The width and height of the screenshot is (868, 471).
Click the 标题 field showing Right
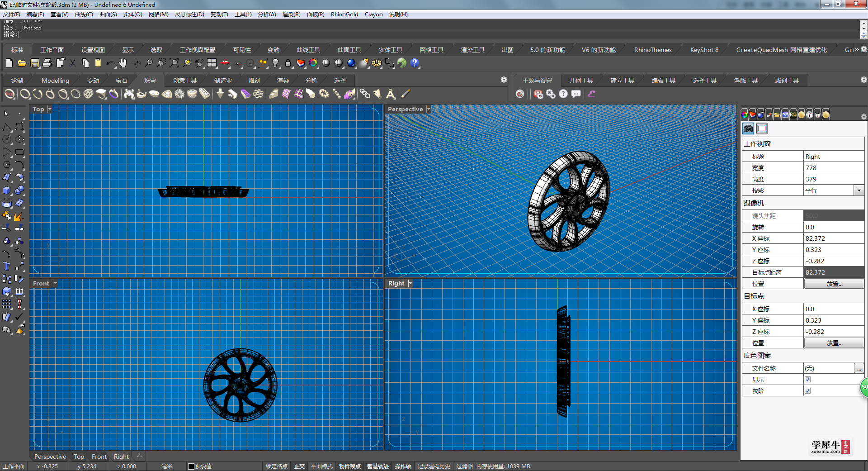(x=834, y=157)
